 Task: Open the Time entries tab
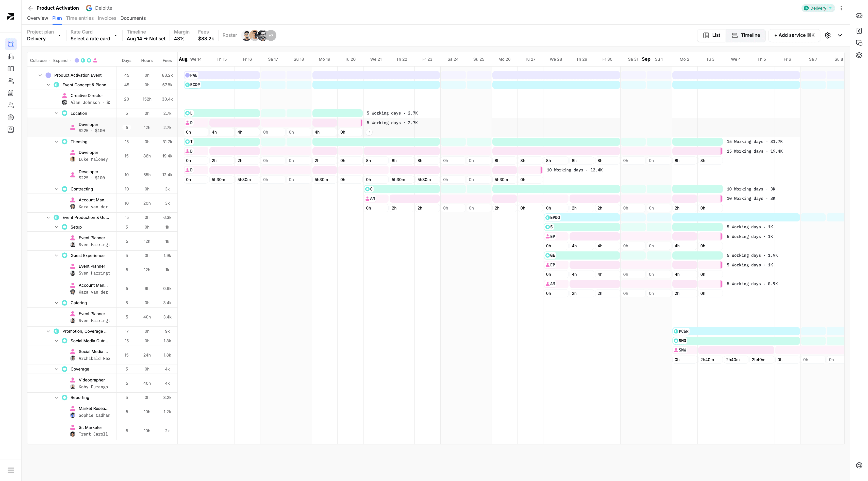point(80,18)
